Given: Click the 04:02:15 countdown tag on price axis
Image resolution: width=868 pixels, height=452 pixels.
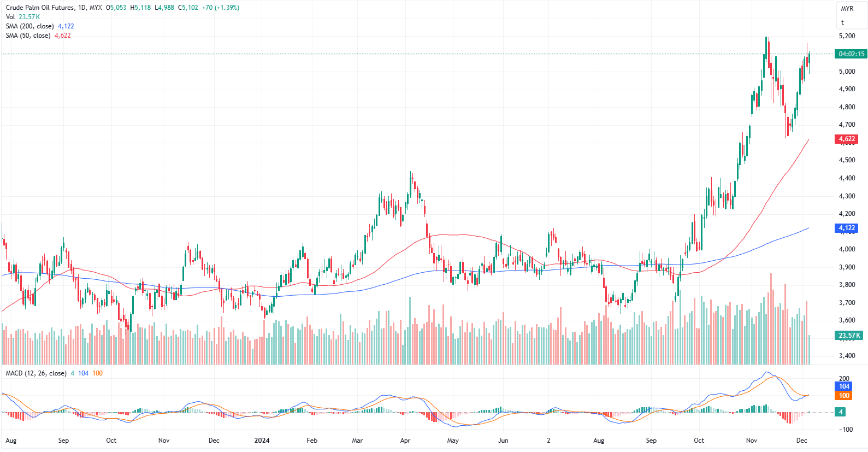Looking at the screenshot, I should pos(851,54).
